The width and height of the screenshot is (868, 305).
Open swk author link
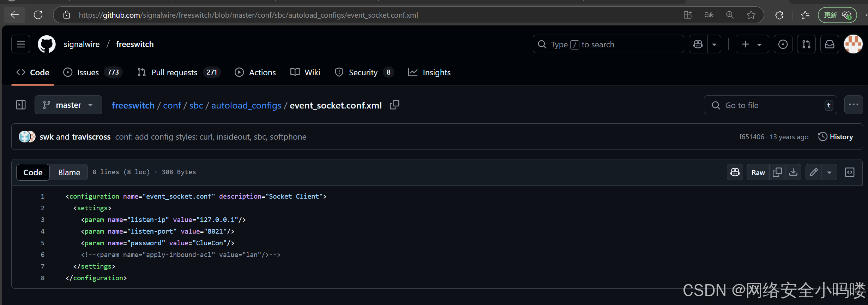(47, 137)
